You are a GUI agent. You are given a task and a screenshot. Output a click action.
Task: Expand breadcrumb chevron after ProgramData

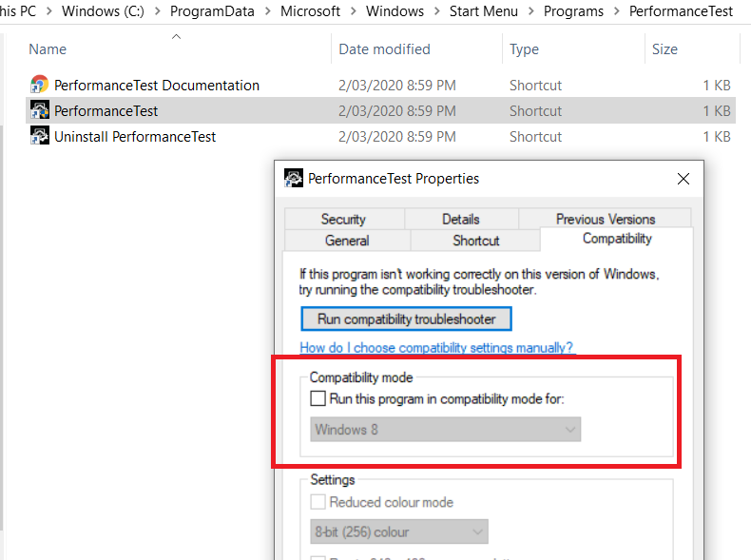tap(267, 11)
